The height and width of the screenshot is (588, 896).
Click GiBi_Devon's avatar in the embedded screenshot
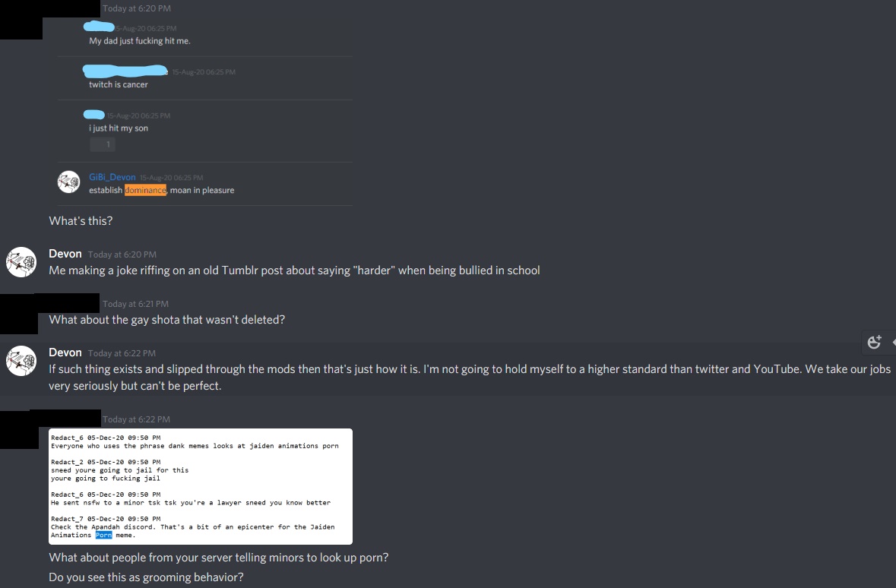tap(68, 182)
